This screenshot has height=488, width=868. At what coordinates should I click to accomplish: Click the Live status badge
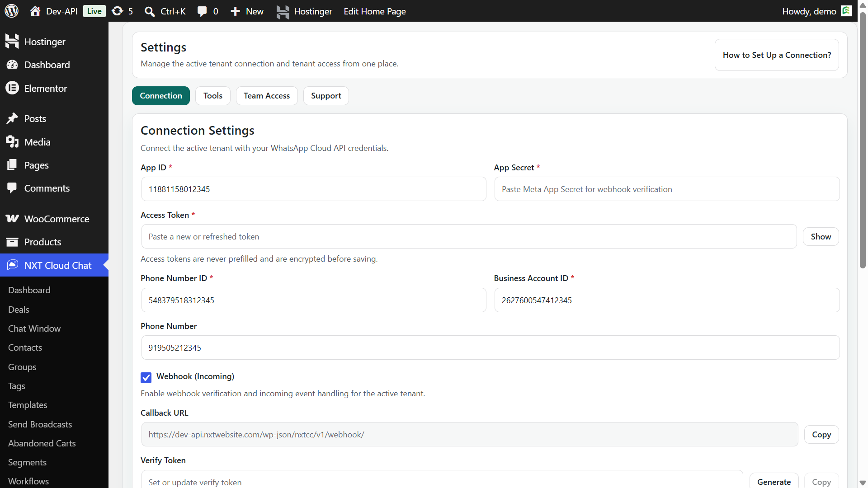coord(94,11)
